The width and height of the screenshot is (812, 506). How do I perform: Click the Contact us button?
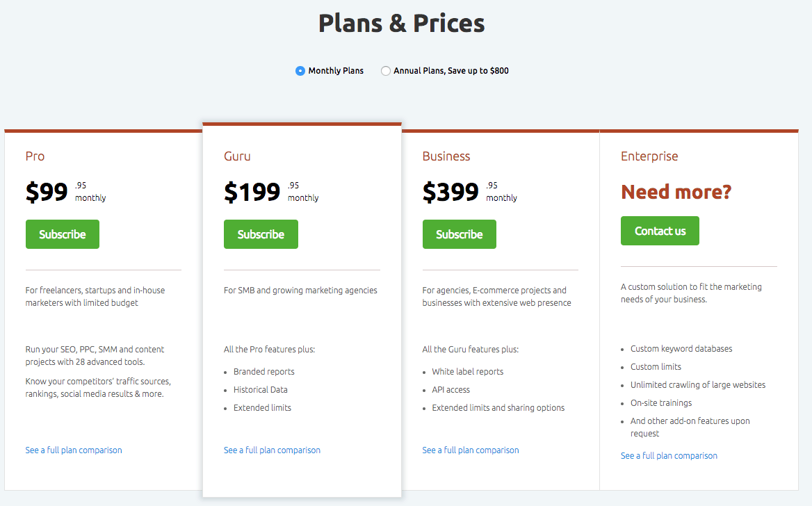[660, 231]
